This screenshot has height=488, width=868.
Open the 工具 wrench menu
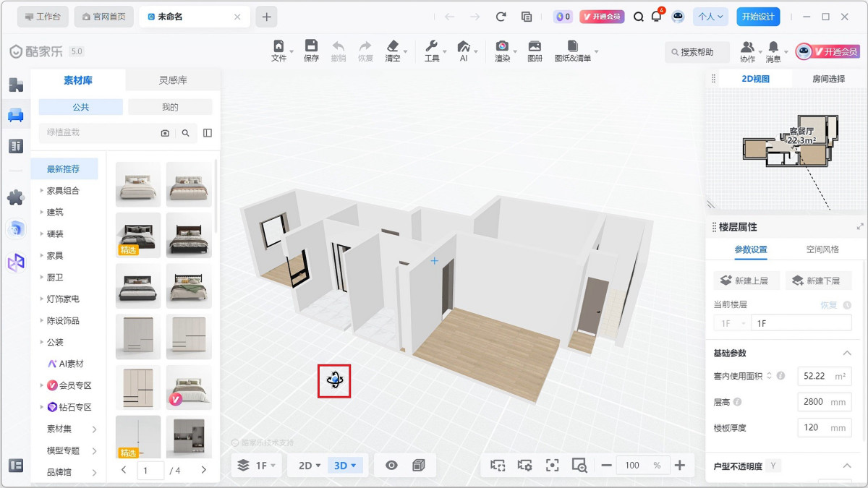click(432, 51)
